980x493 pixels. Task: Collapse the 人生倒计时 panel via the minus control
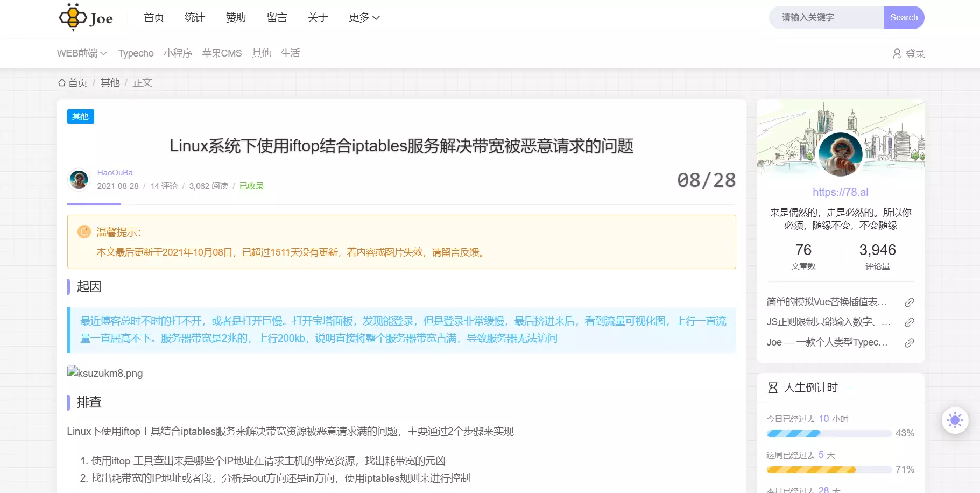click(850, 387)
